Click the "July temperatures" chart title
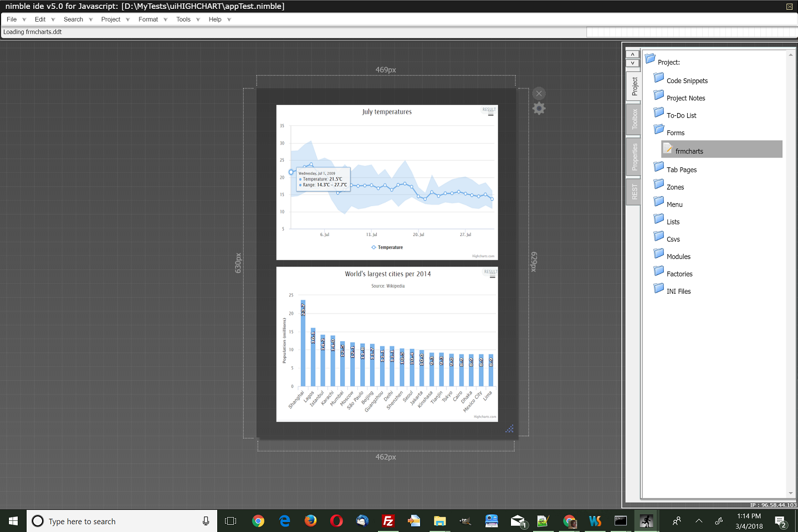This screenshot has width=798, height=532. 387,112
